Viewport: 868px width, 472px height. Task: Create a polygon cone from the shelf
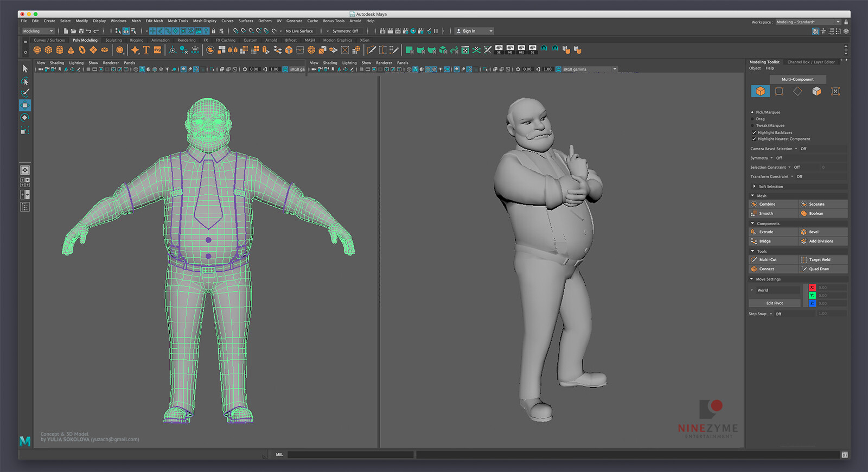pyautogui.click(x=71, y=50)
